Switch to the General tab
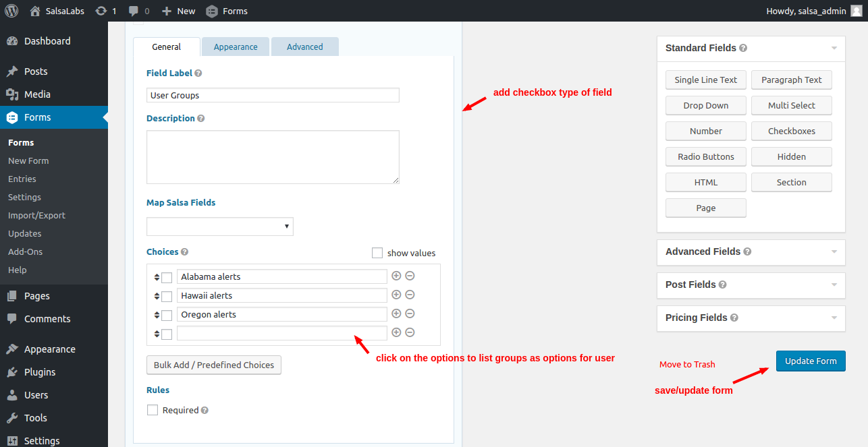 pos(167,47)
